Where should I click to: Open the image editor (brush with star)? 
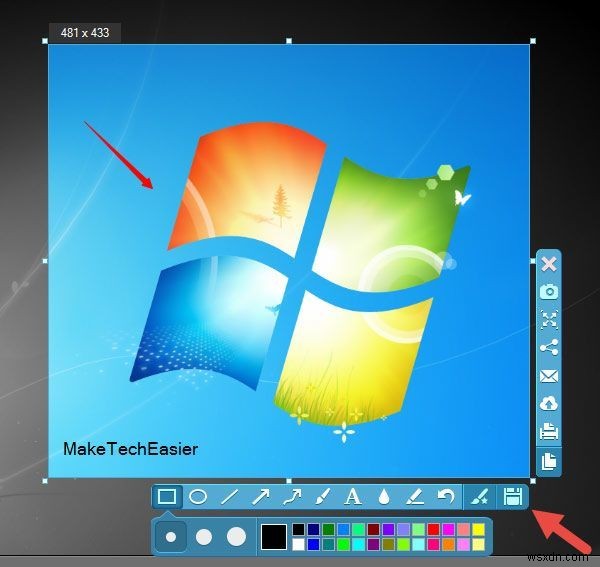480,497
